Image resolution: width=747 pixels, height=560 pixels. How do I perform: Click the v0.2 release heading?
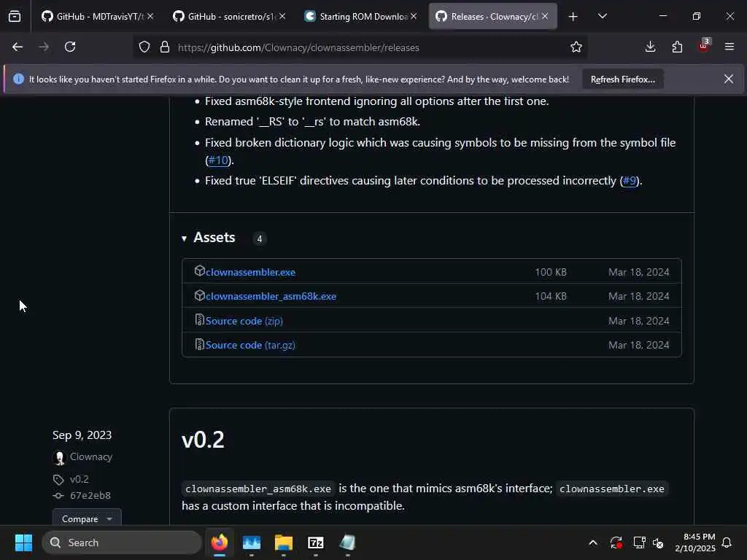click(x=203, y=440)
